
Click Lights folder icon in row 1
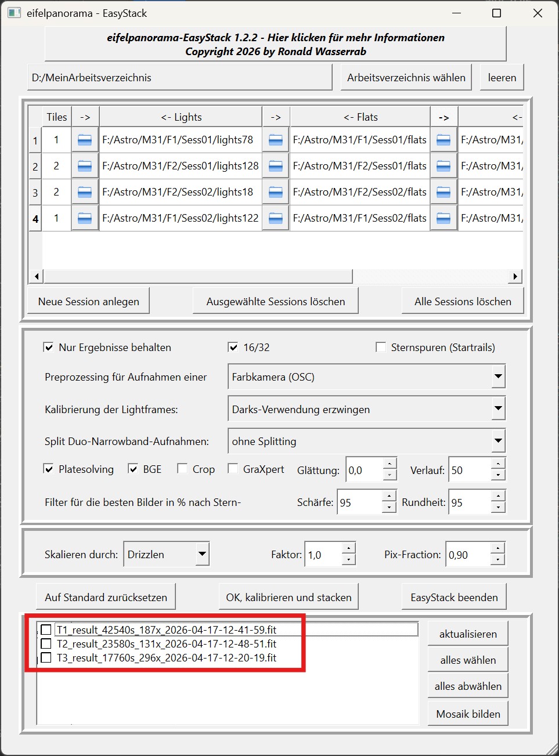point(85,140)
